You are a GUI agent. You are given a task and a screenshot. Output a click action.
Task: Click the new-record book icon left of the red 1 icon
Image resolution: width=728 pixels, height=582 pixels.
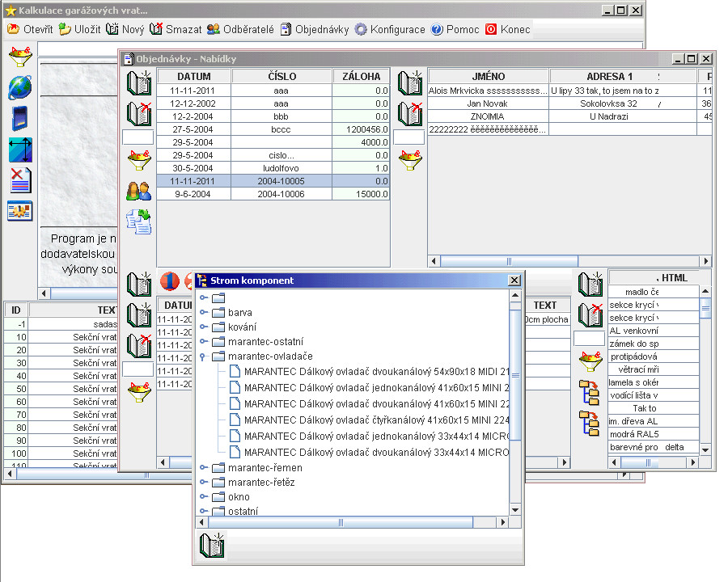[139, 284]
